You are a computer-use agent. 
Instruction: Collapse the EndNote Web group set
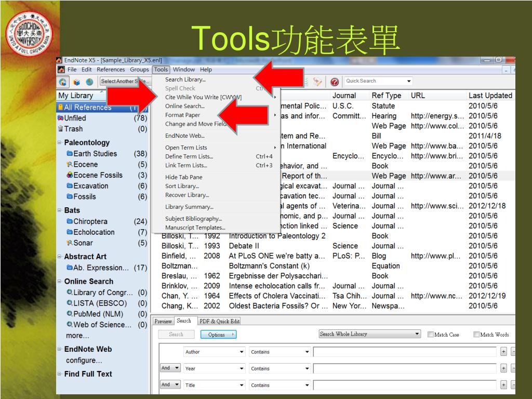pos(59,349)
